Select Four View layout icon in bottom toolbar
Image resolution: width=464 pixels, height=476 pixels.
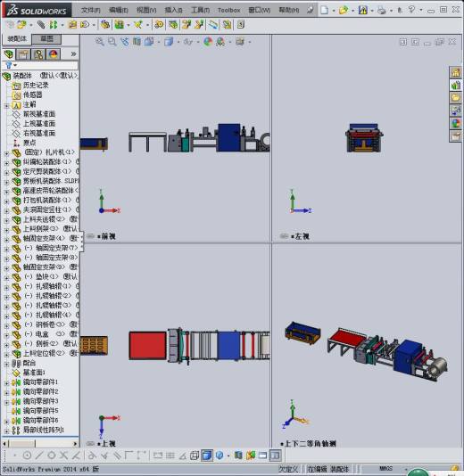pos(275,455)
